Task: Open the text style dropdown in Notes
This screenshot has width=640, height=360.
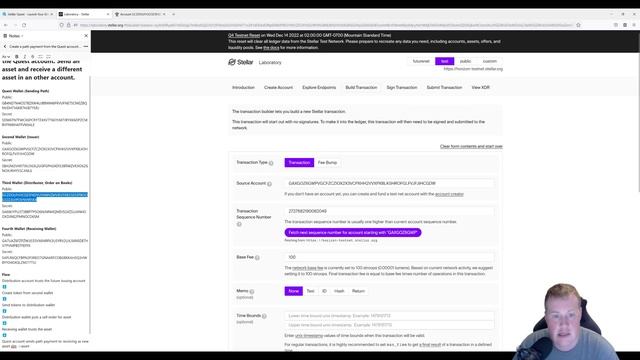Action: [6, 57]
